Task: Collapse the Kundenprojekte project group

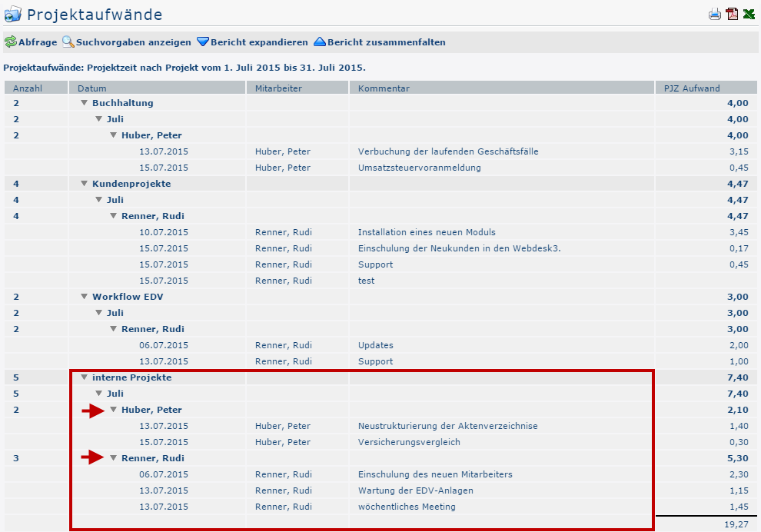Action: pos(85,184)
